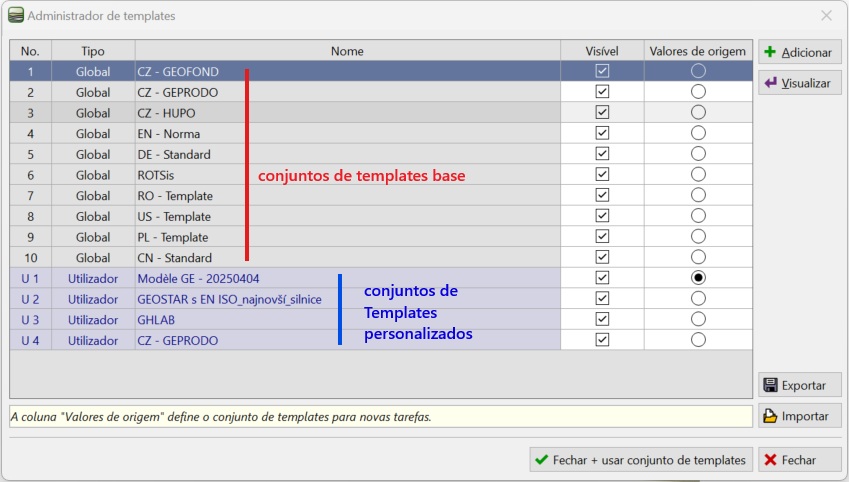Click the Exportar button
The image size is (849, 482).
[x=799, y=386]
